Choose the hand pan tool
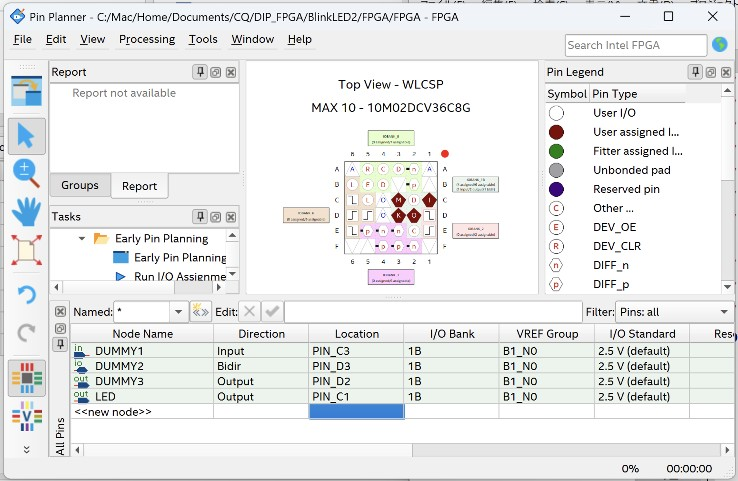The width and height of the screenshot is (738, 481). click(x=26, y=211)
